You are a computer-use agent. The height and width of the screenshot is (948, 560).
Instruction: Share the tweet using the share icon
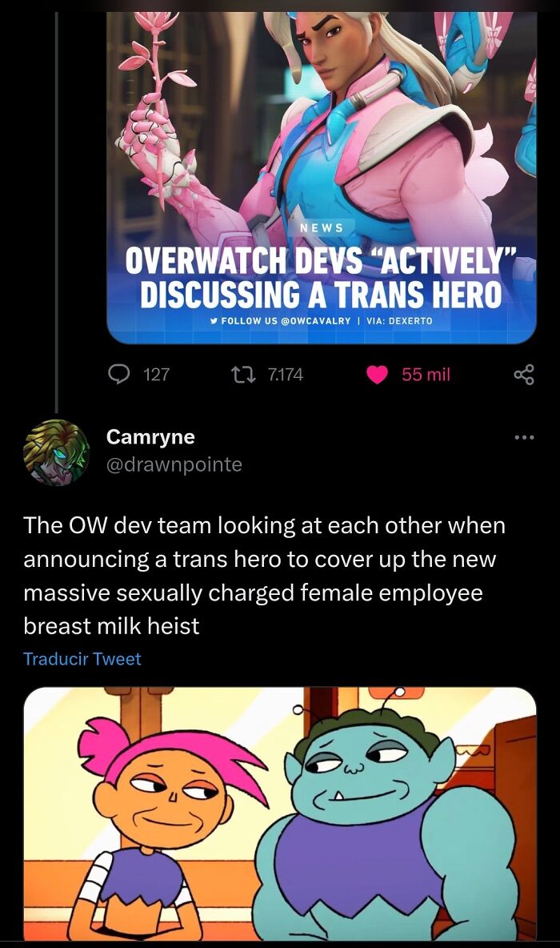click(x=524, y=375)
